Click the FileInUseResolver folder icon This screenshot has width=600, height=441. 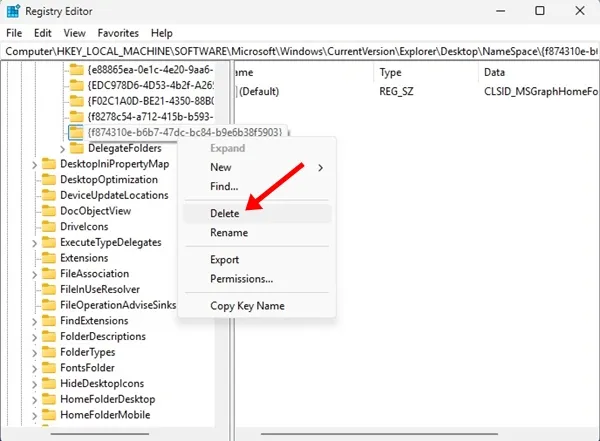tap(49, 289)
